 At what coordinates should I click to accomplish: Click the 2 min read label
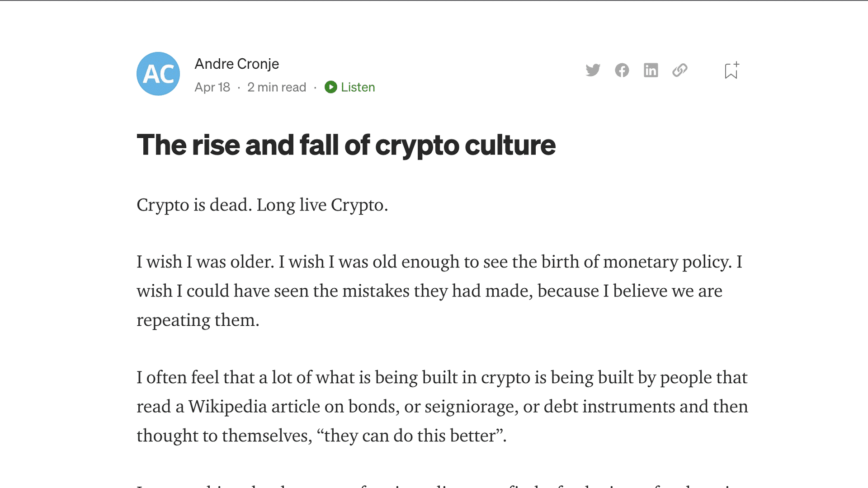pyautogui.click(x=277, y=87)
